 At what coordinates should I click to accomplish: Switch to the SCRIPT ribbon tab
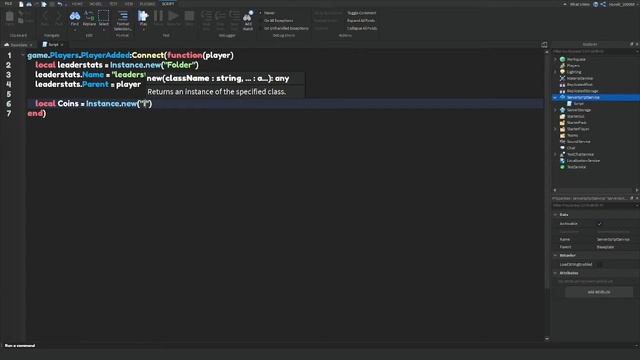point(168,4)
